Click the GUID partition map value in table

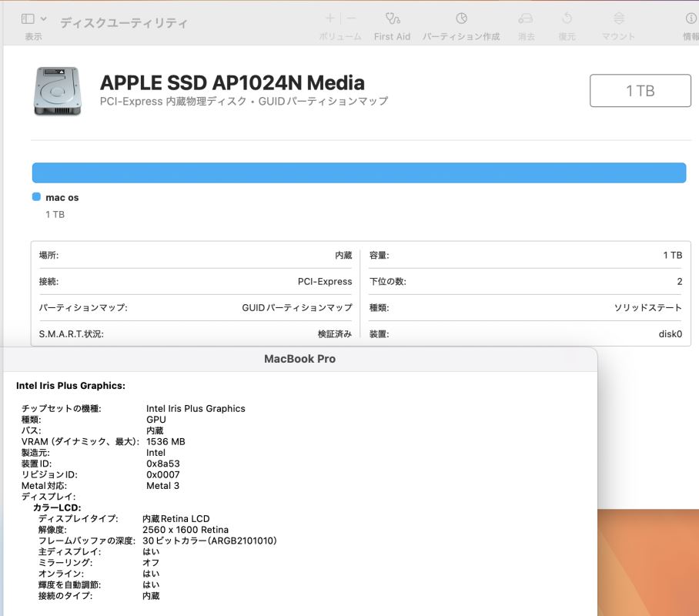[x=297, y=308]
